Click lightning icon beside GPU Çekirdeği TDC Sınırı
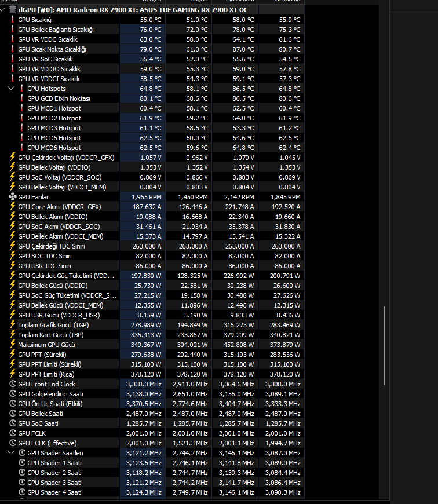The image size is (438, 504). point(13,246)
